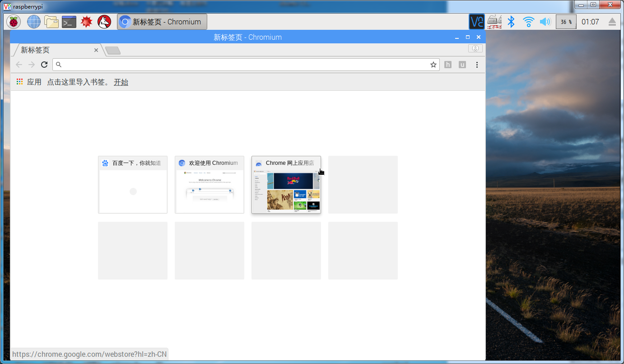Image resolution: width=624 pixels, height=364 pixels.
Task: Open the Chromium three-dot menu
Action: point(477,65)
